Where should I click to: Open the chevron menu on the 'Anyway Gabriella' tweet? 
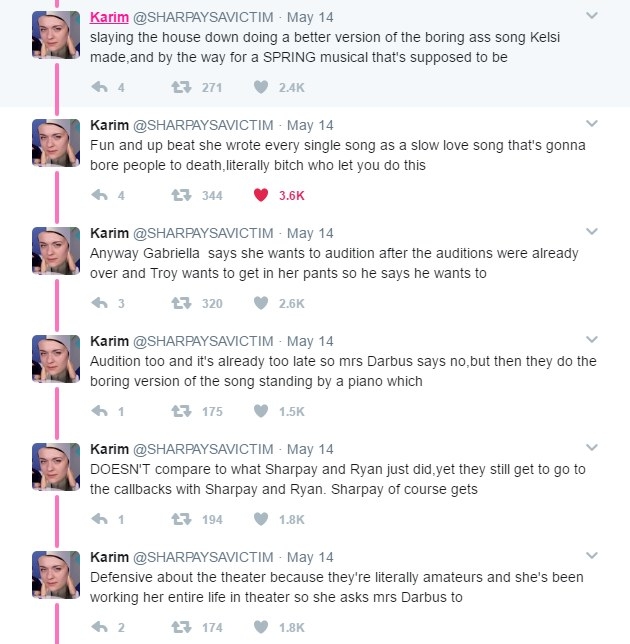[x=592, y=232]
